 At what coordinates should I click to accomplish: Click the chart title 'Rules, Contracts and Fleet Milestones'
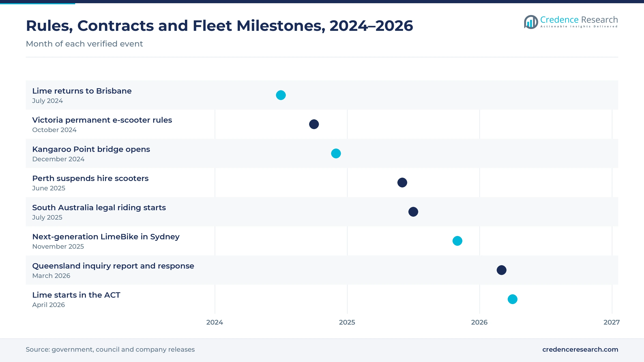[x=219, y=26]
